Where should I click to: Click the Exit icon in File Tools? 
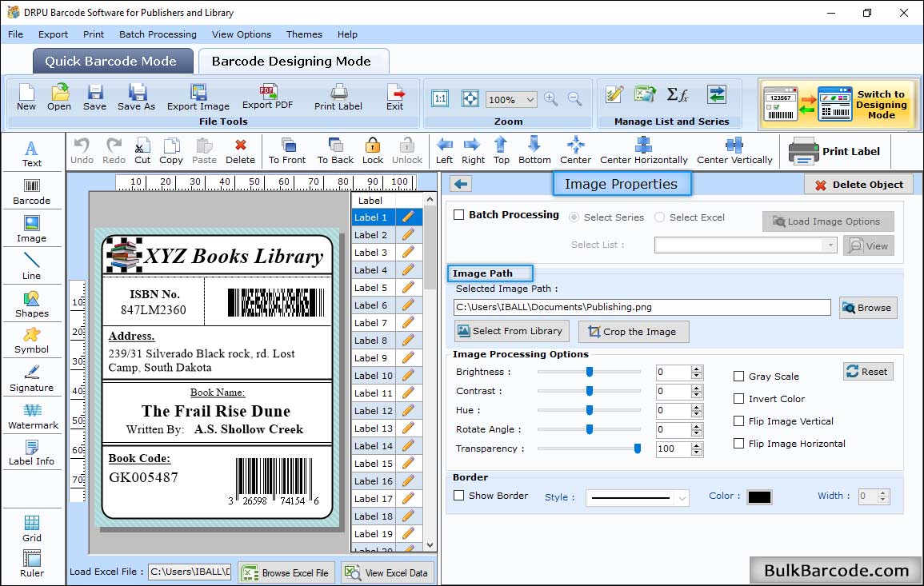point(395,98)
